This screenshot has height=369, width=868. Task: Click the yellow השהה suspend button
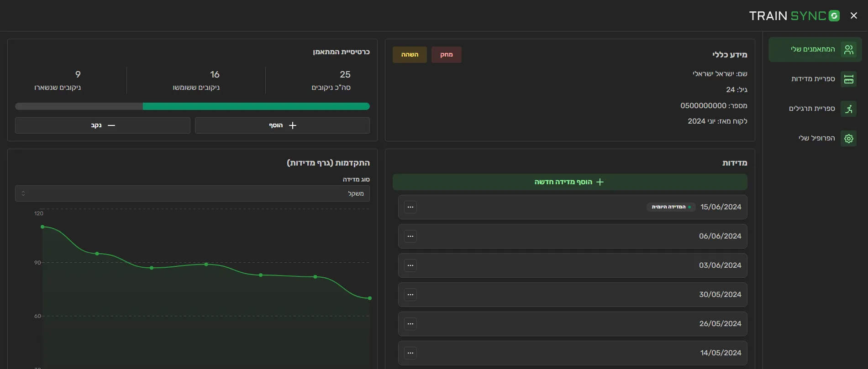(410, 55)
